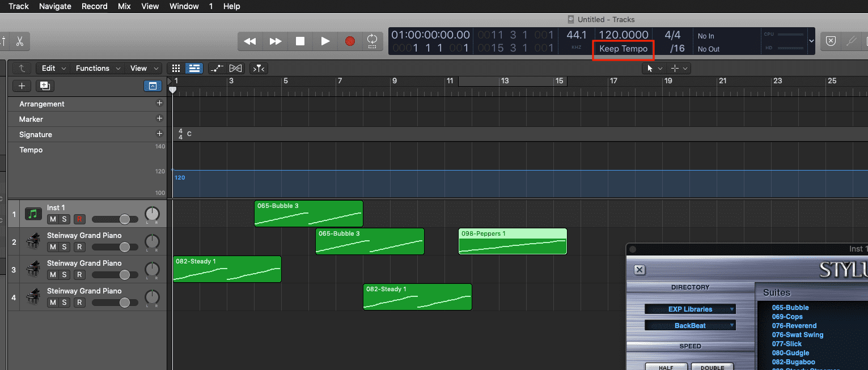
Task: Click the duplicate track icon
Action: 45,86
